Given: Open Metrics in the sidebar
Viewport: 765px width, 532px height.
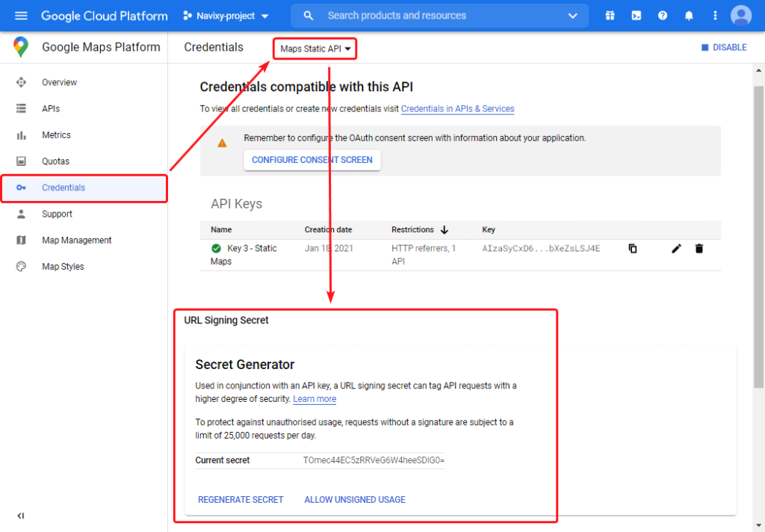Looking at the screenshot, I should (56, 135).
